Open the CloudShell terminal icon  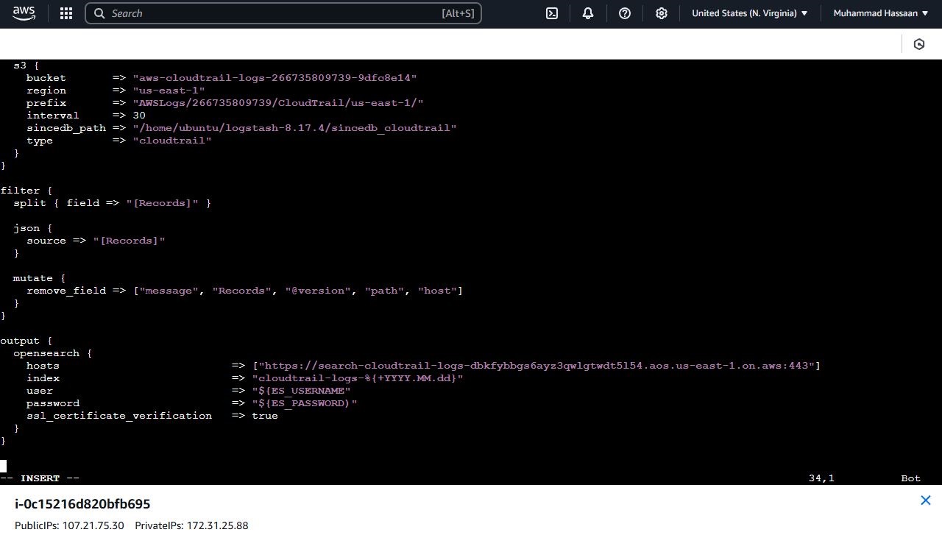pyautogui.click(x=552, y=13)
